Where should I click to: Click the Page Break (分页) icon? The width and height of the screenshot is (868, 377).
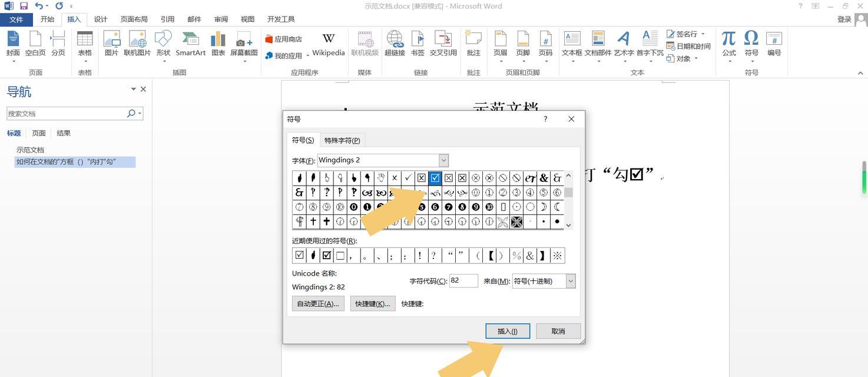(58, 39)
